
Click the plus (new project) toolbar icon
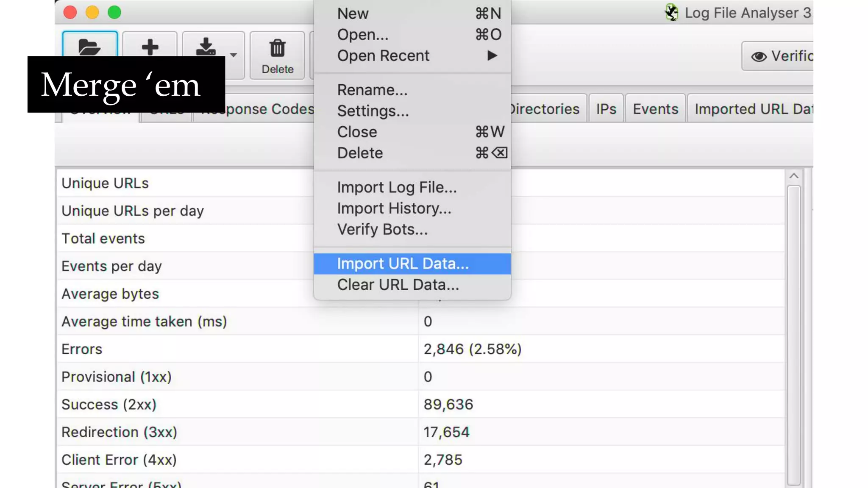[x=150, y=47]
